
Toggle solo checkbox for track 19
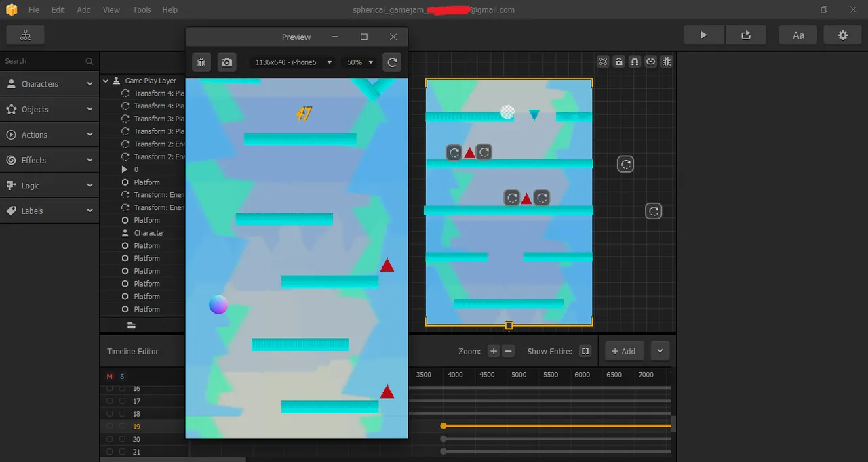pyautogui.click(x=122, y=426)
